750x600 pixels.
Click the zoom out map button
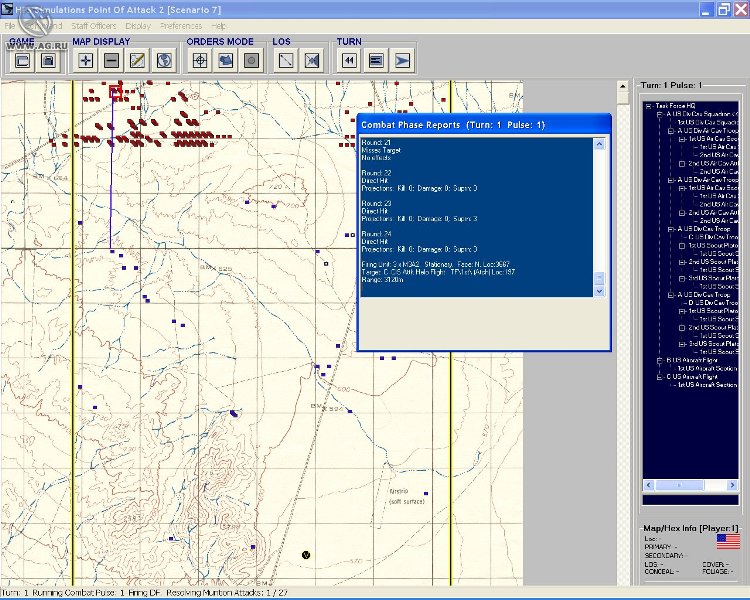[112, 60]
